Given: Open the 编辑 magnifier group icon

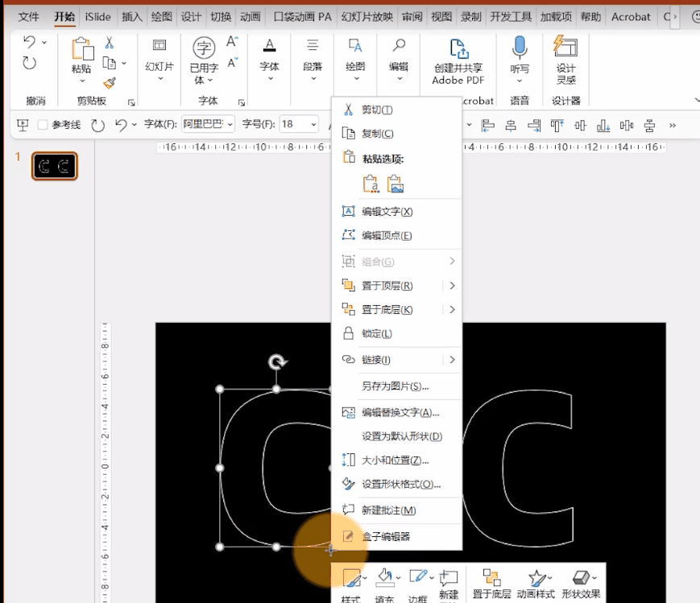Looking at the screenshot, I should 399,45.
